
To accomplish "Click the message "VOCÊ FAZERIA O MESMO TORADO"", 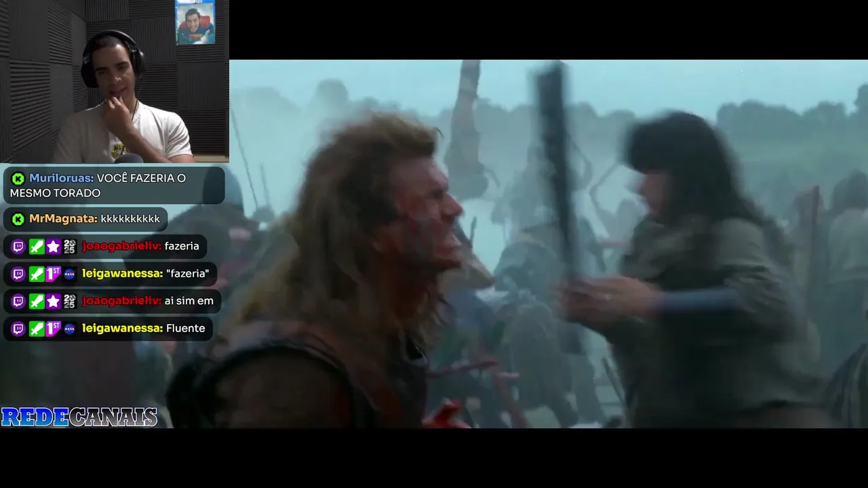I will coord(98,186).
